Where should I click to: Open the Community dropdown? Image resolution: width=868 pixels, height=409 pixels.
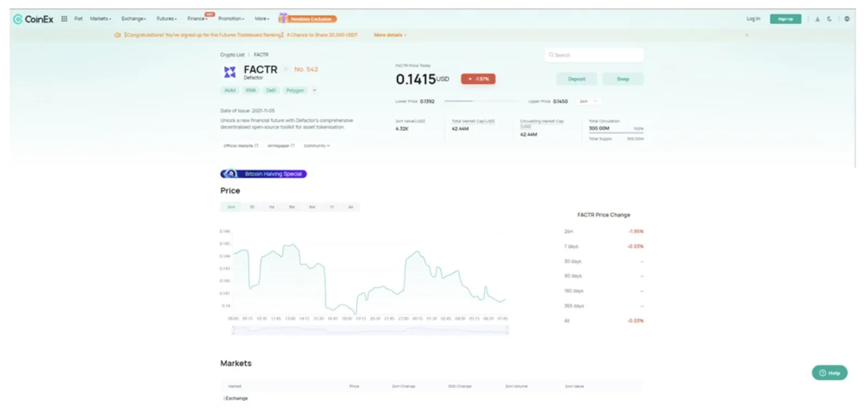(x=317, y=146)
